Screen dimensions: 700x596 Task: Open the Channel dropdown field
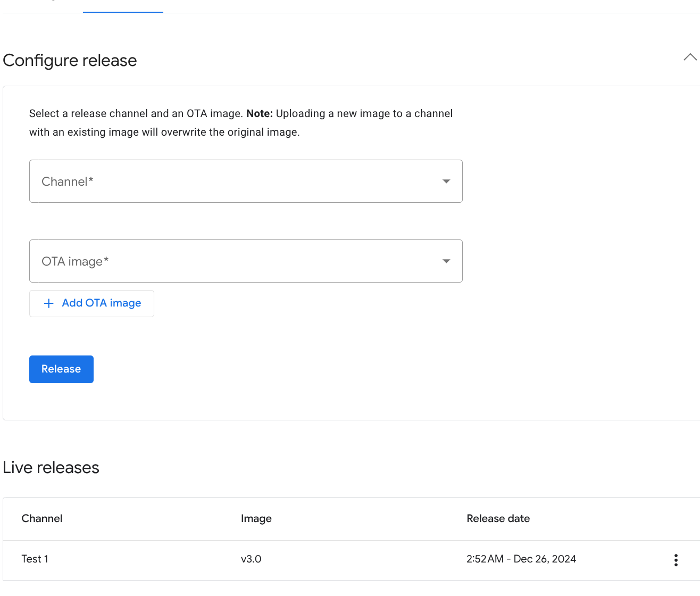234,181
